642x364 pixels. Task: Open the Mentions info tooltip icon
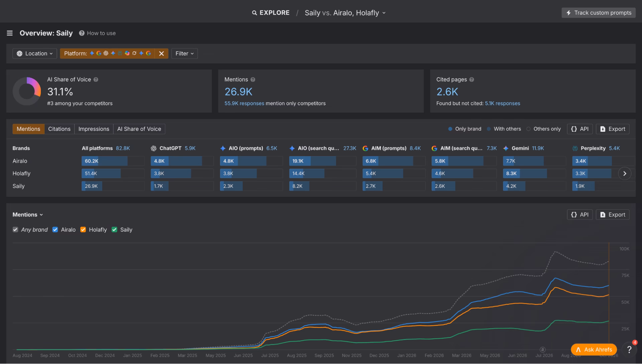point(253,79)
